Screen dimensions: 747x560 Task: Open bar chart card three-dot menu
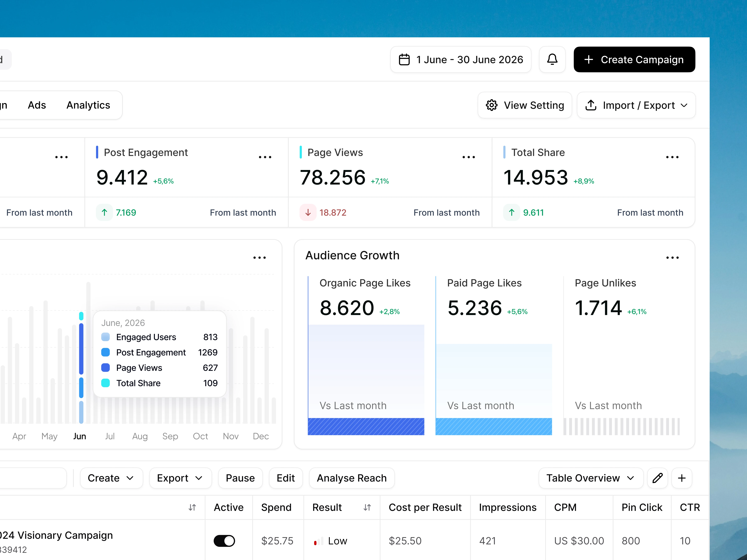[259, 258]
